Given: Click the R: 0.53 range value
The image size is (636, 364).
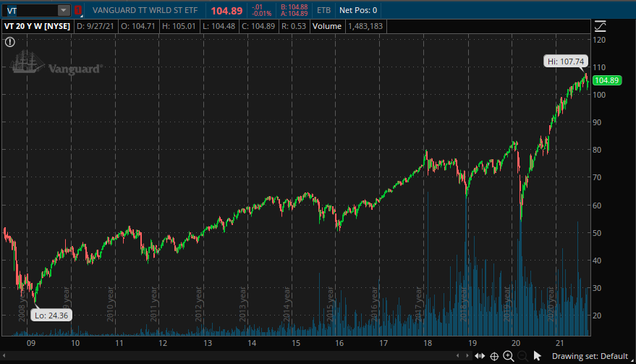Looking at the screenshot, I should point(294,26).
